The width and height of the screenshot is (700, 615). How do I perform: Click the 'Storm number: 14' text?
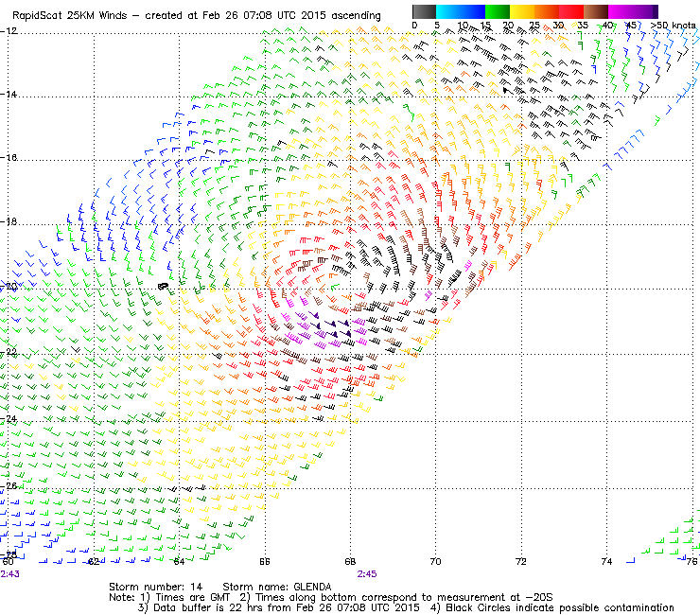[x=156, y=587]
